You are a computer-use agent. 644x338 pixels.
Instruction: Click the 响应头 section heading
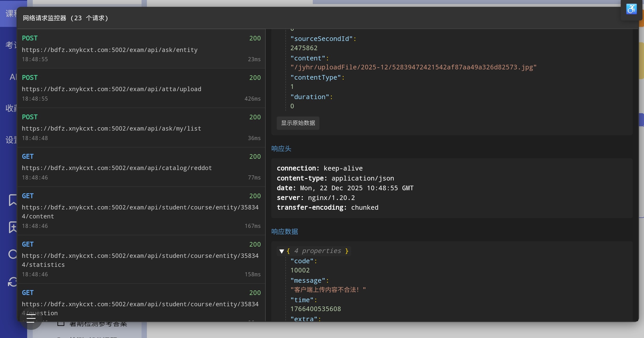click(x=281, y=149)
